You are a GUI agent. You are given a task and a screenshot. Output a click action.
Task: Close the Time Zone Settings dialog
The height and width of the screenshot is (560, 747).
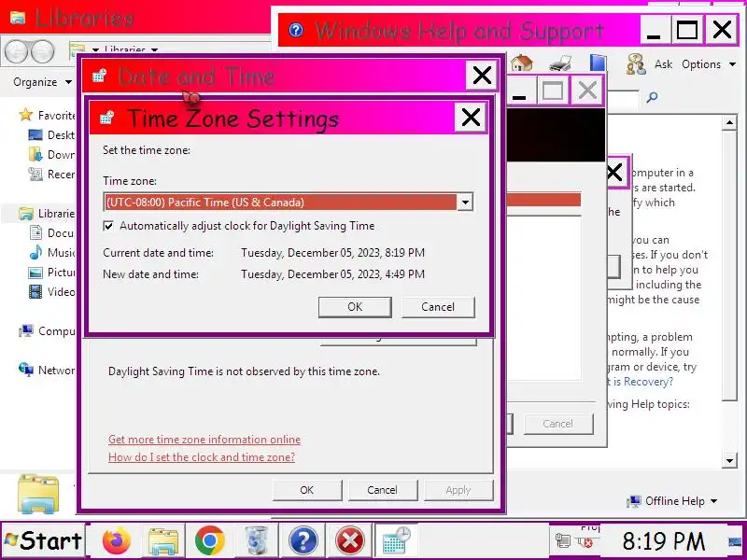coord(471,118)
